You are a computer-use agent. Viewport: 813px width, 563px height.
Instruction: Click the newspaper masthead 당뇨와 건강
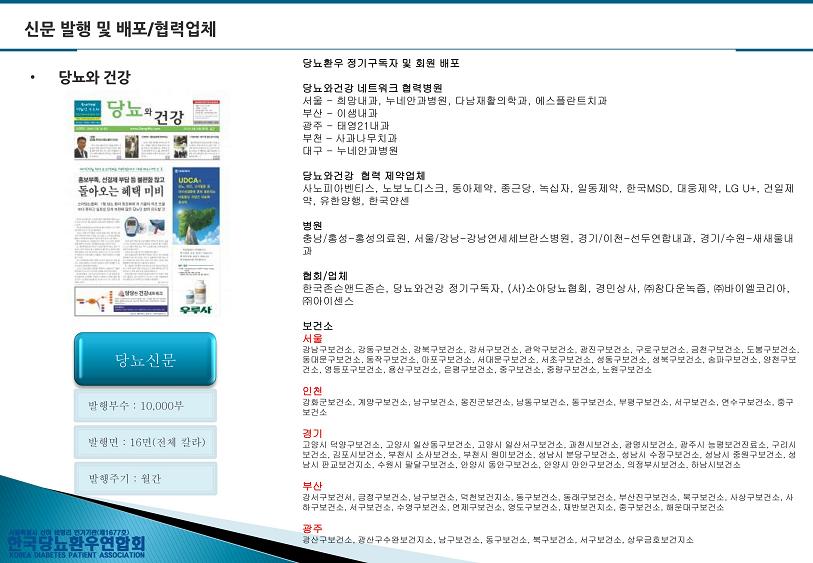(146, 112)
